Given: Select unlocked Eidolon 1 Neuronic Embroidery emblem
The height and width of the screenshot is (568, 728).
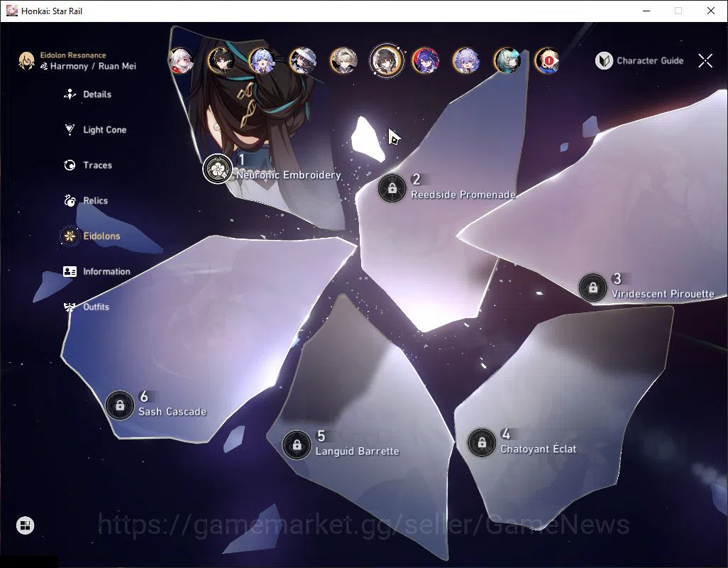Looking at the screenshot, I should (217, 168).
